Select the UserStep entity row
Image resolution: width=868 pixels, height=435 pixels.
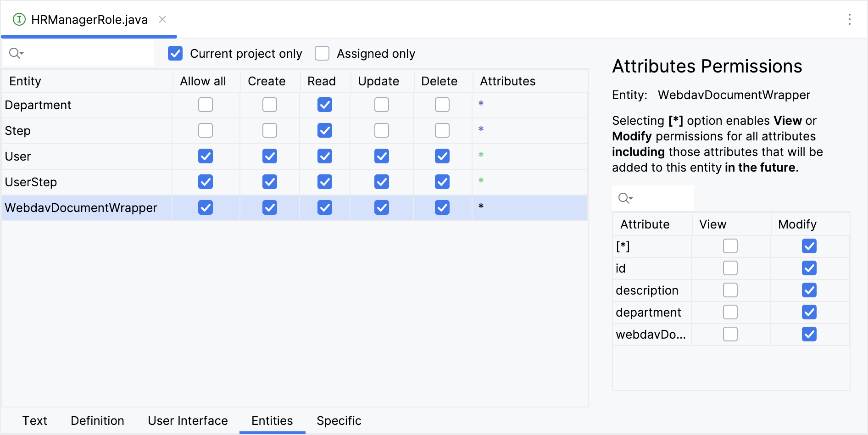tap(31, 182)
